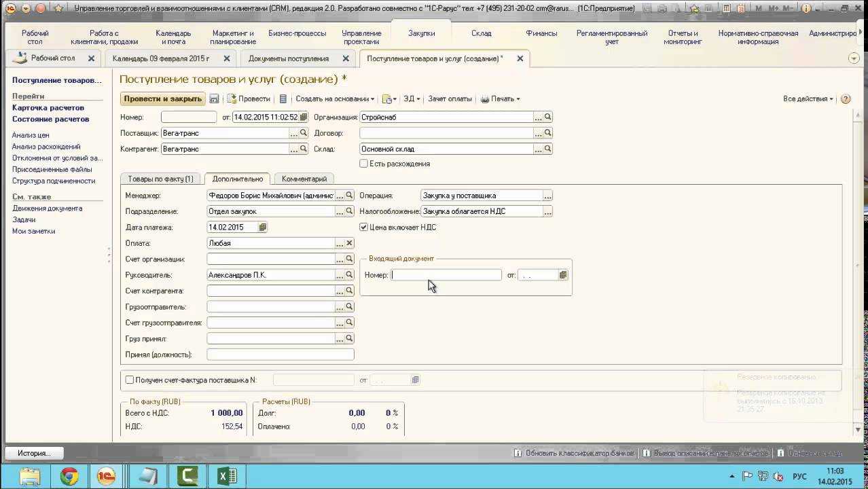Expand Создать на основании dropdown

click(335, 99)
